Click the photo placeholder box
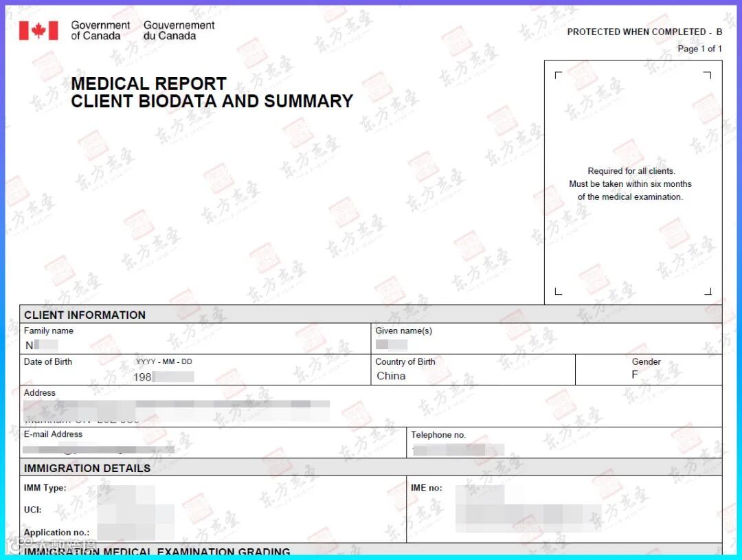 coord(633,182)
